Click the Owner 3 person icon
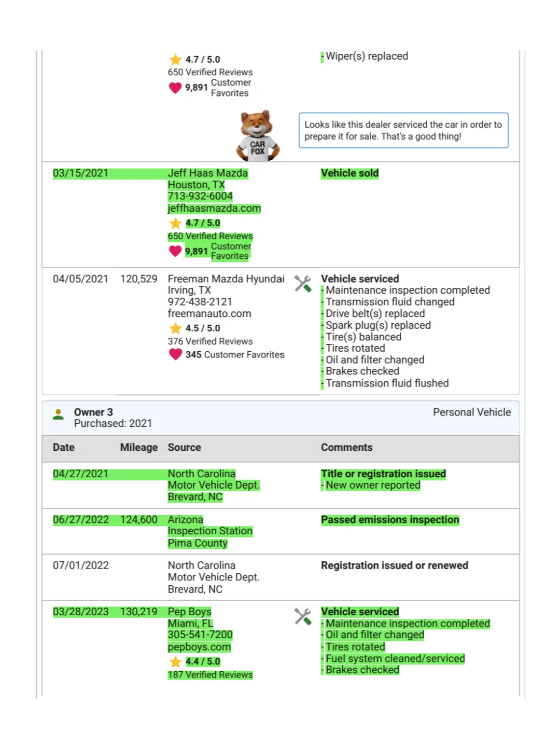This screenshot has height=747, width=560. 59,414
